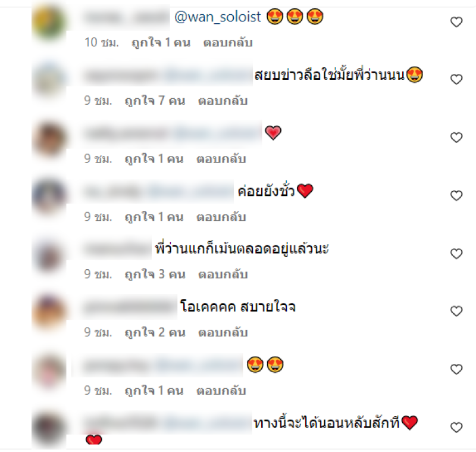Reply to the ค่อยยังชั่ว comment

(221, 217)
